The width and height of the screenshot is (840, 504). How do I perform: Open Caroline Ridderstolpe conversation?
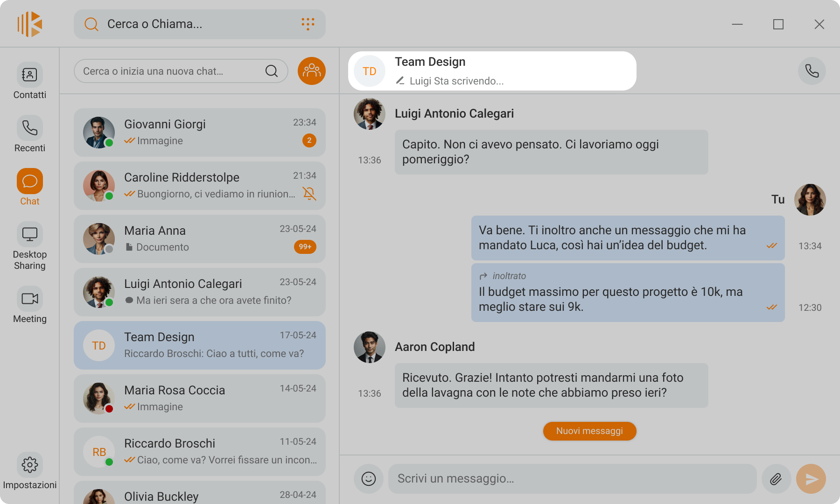(x=200, y=186)
